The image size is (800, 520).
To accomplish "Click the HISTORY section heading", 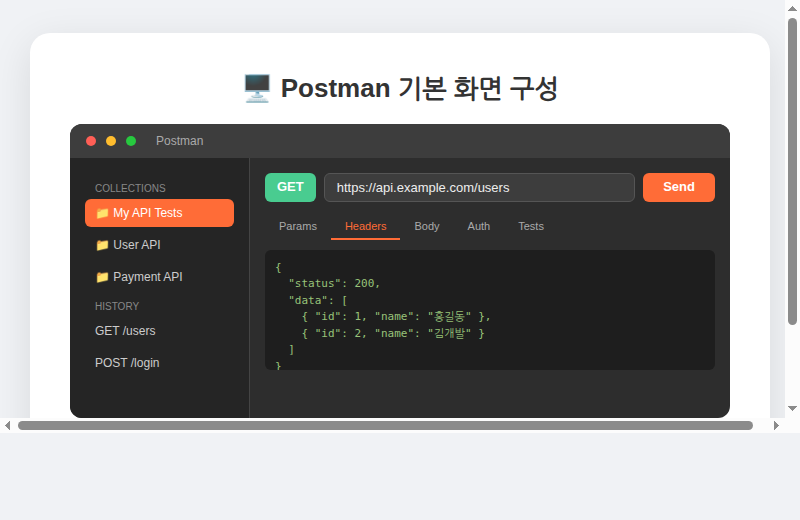I will tap(117, 306).
